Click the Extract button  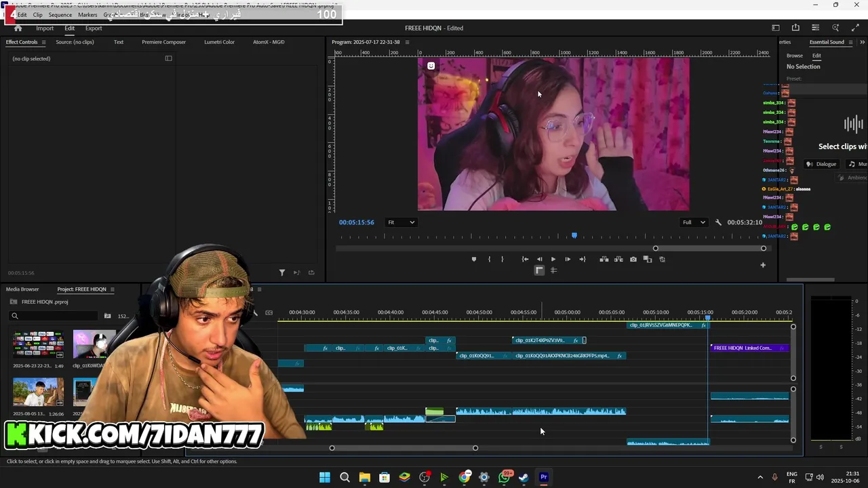point(618,259)
